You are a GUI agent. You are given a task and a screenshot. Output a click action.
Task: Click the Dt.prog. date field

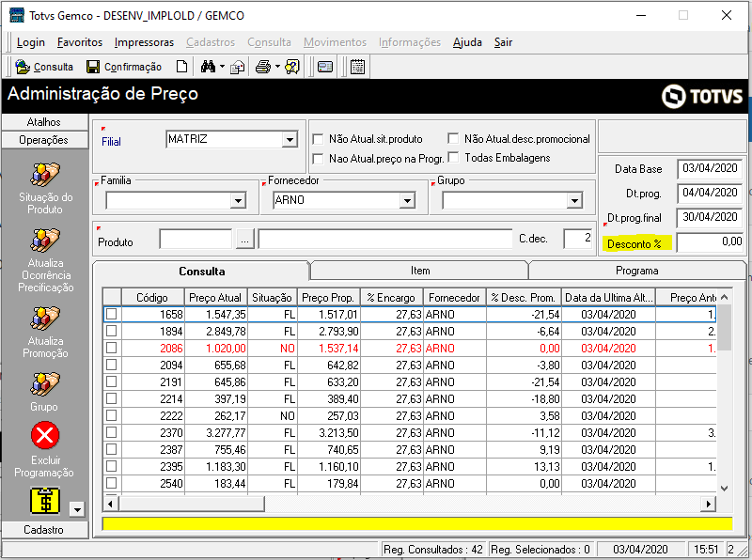(x=710, y=193)
